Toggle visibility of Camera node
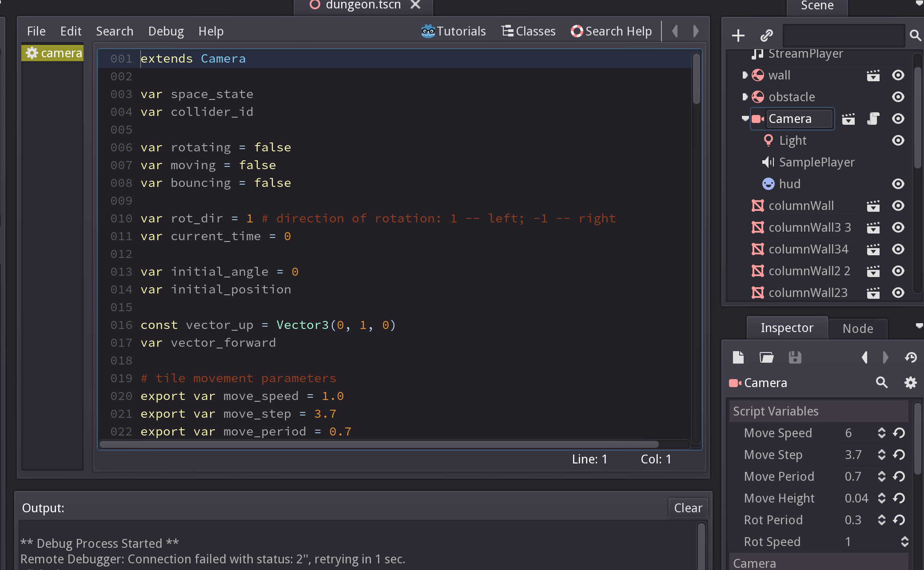The width and height of the screenshot is (924, 570). (x=898, y=118)
